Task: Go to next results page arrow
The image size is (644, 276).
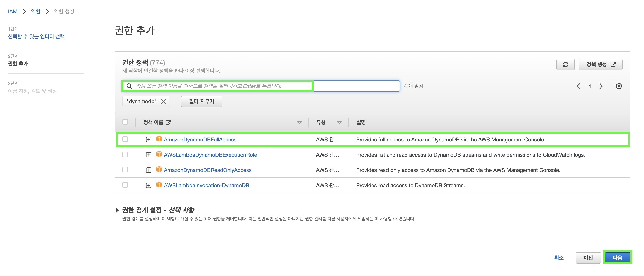Action: point(601,86)
